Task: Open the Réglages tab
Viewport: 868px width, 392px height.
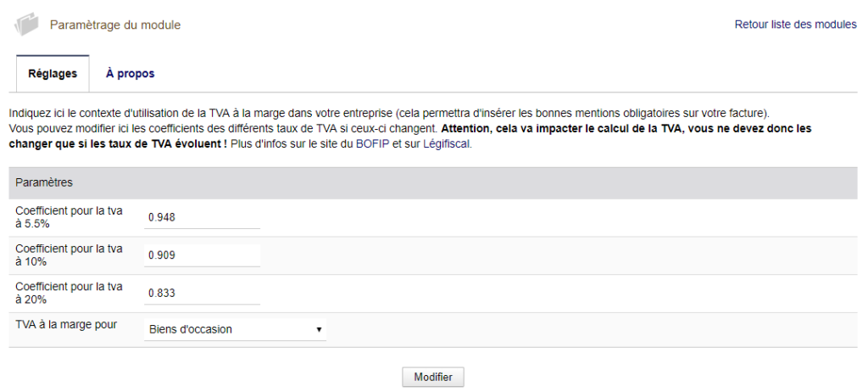Action: (x=53, y=74)
